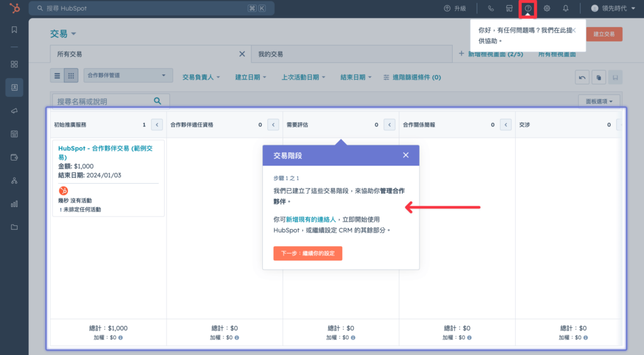Image resolution: width=644 pixels, height=355 pixels.
Task: Open the 合作夥伴管道 pipeline dropdown
Action: (128, 76)
